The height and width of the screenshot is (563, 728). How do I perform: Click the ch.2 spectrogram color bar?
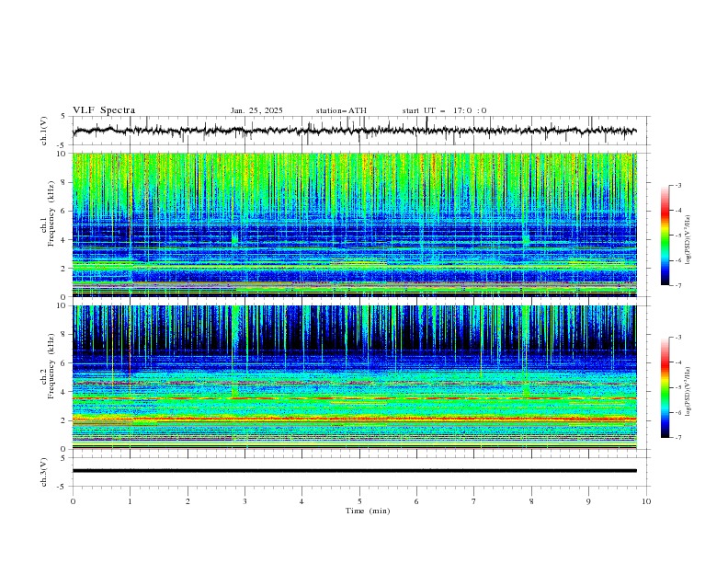(x=665, y=387)
